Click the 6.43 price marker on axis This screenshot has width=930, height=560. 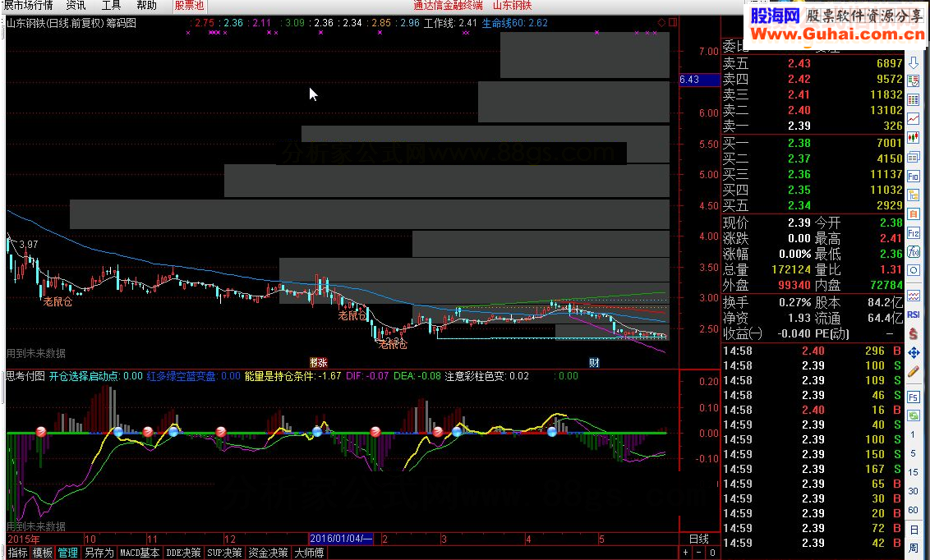point(699,80)
